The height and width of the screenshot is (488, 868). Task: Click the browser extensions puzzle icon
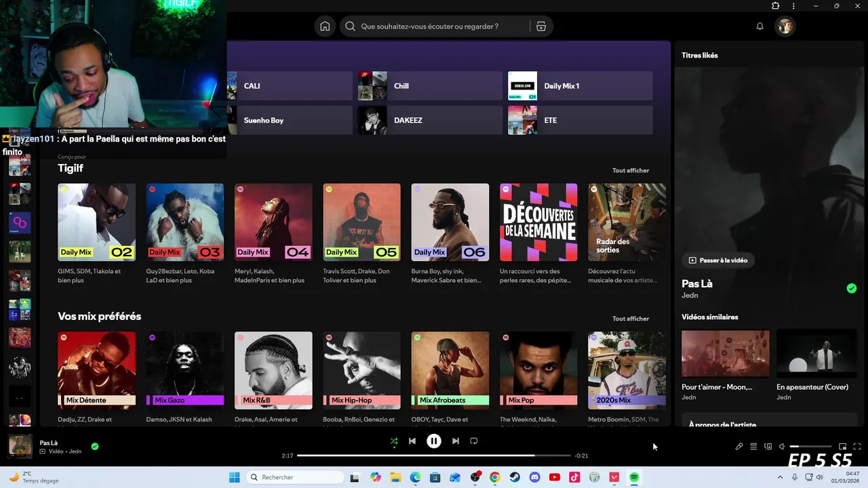tap(775, 5)
